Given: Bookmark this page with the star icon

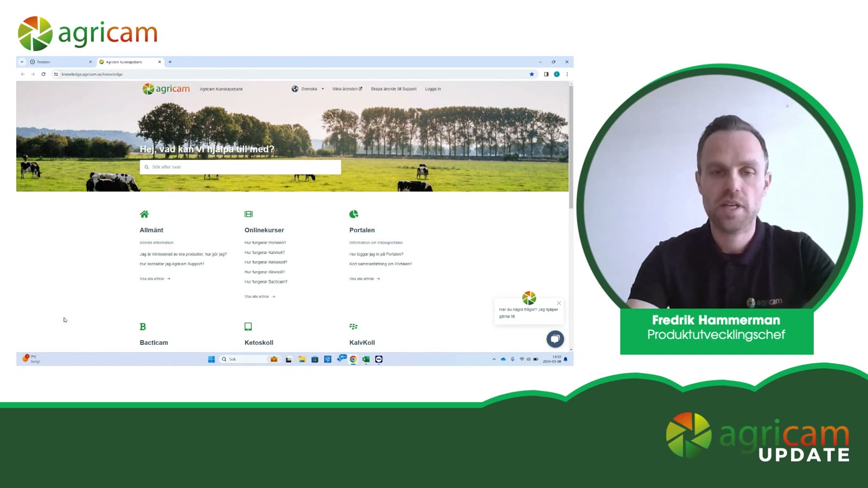Looking at the screenshot, I should pos(532,74).
